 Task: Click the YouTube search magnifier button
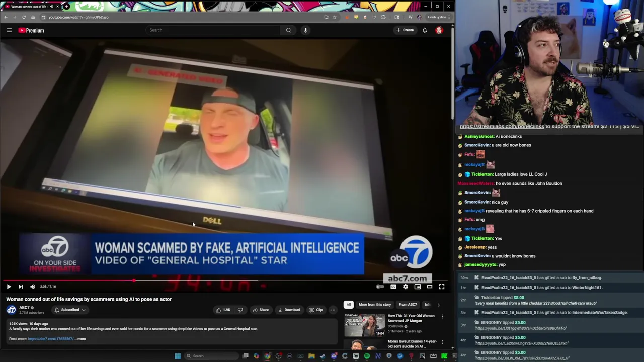click(x=288, y=30)
